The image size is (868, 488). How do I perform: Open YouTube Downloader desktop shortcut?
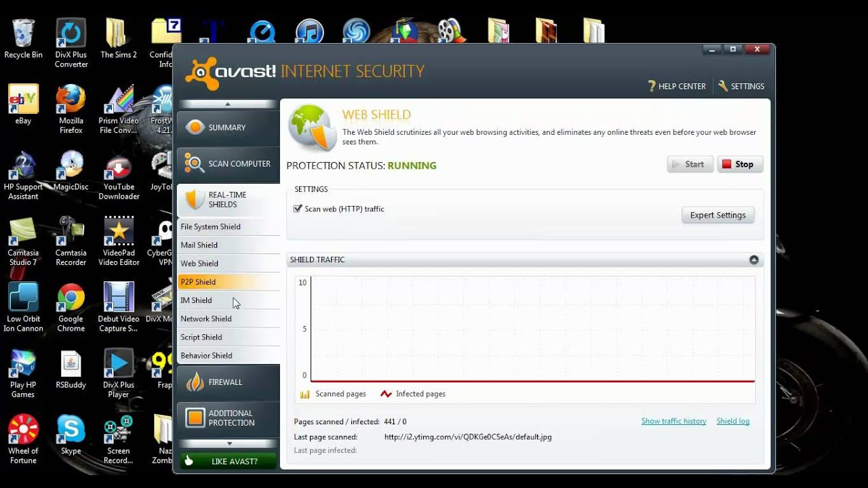point(119,176)
